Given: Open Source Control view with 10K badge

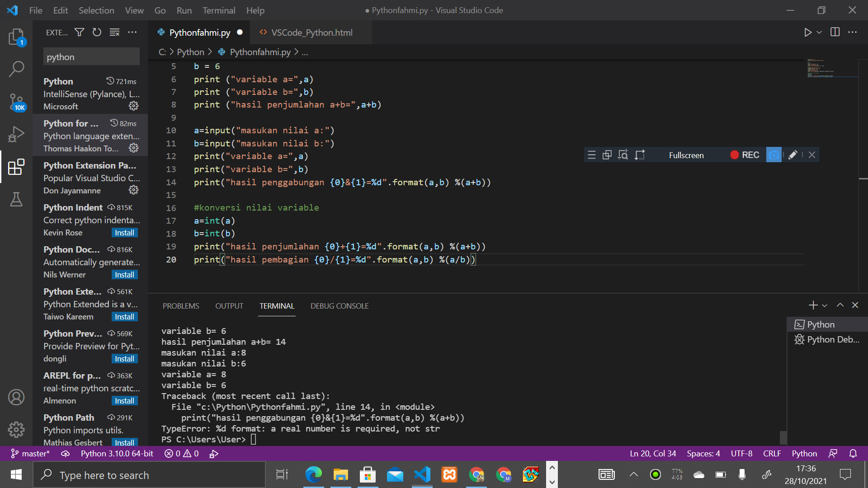Looking at the screenshot, I should click(17, 102).
